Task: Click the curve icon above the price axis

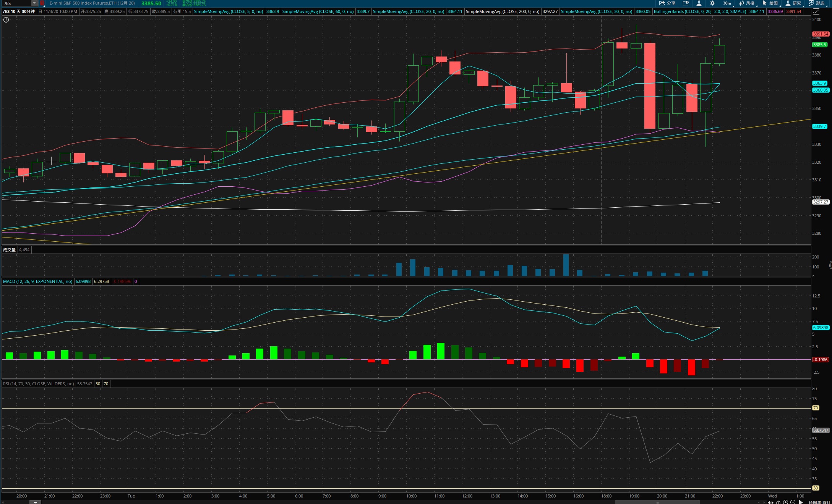Action: pyautogui.click(x=816, y=11)
